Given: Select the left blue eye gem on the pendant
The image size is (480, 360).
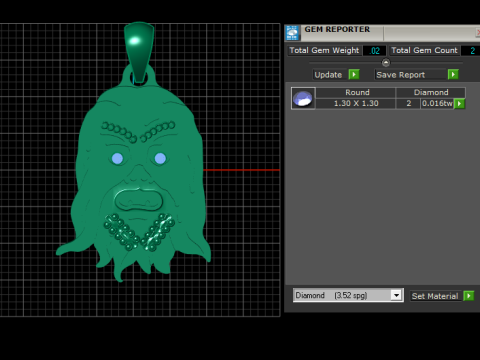Looking at the screenshot, I should (117, 159).
